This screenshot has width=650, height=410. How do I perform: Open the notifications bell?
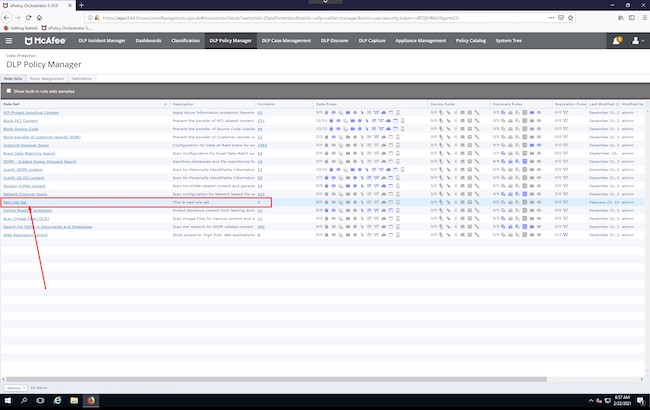point(616,41)
